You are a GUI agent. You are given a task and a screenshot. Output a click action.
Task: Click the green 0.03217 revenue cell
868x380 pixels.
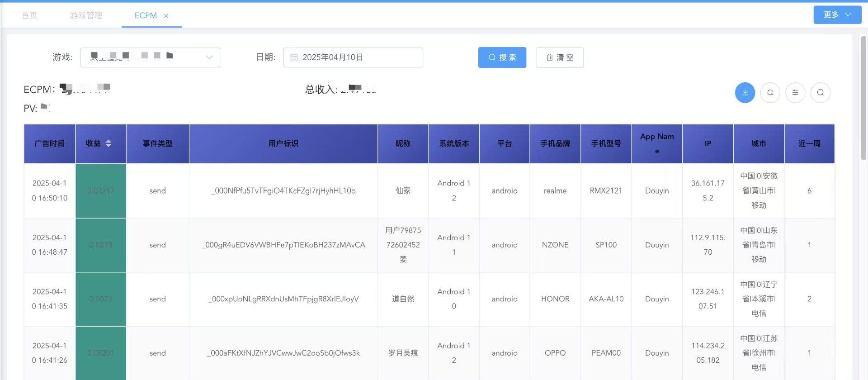[100, 190]
